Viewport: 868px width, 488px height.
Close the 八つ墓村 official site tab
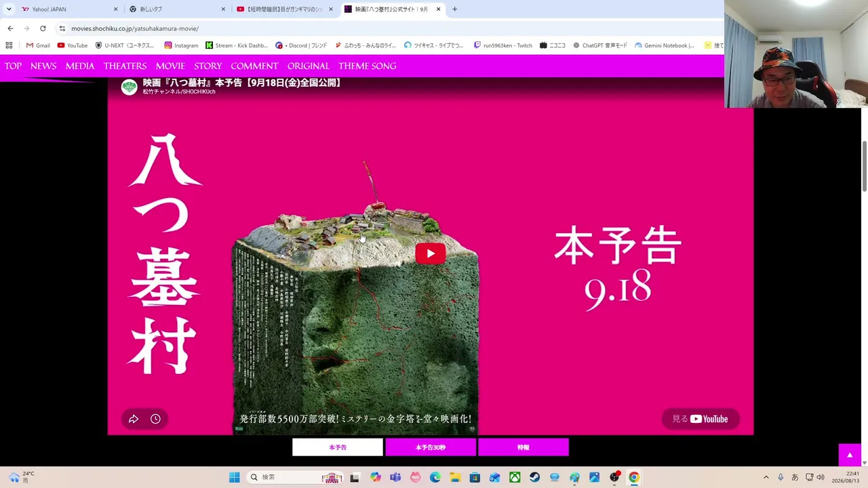[x=438, y=9]
